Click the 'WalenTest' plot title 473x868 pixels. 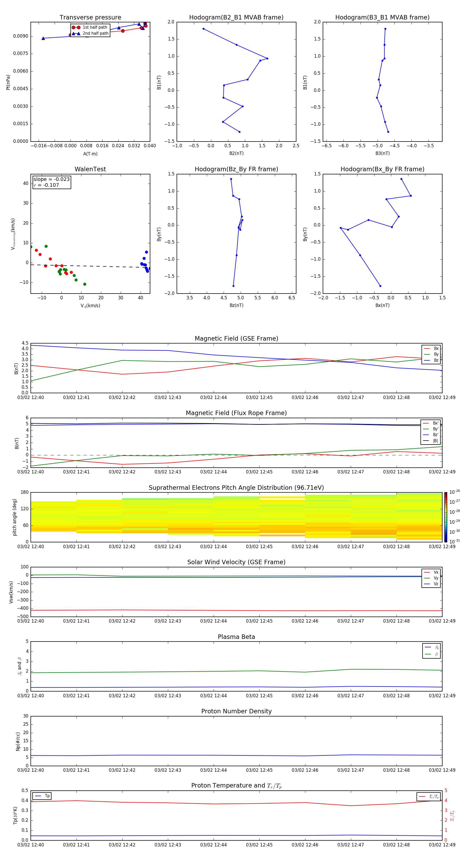(x=90, y=169)
